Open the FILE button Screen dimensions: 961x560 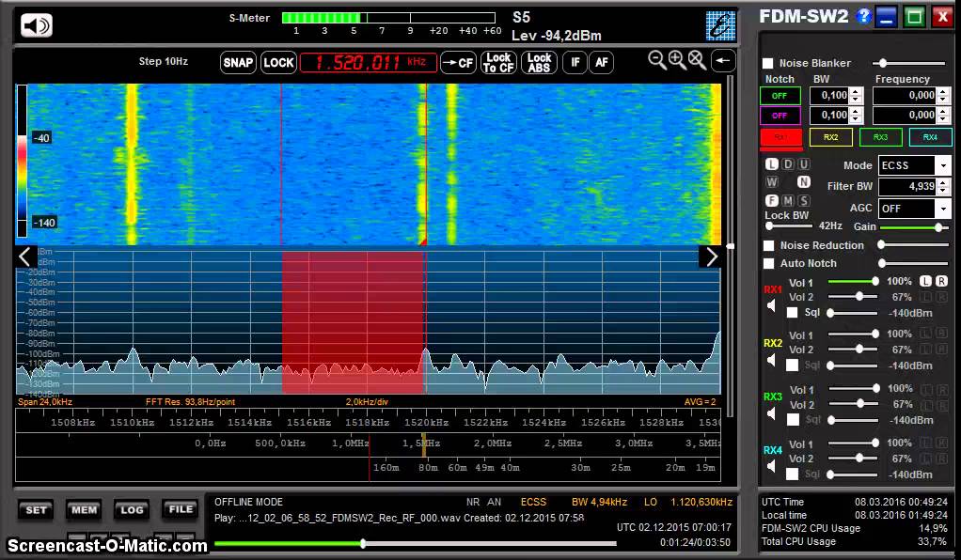pyautogui.click(x=181, y=508)
